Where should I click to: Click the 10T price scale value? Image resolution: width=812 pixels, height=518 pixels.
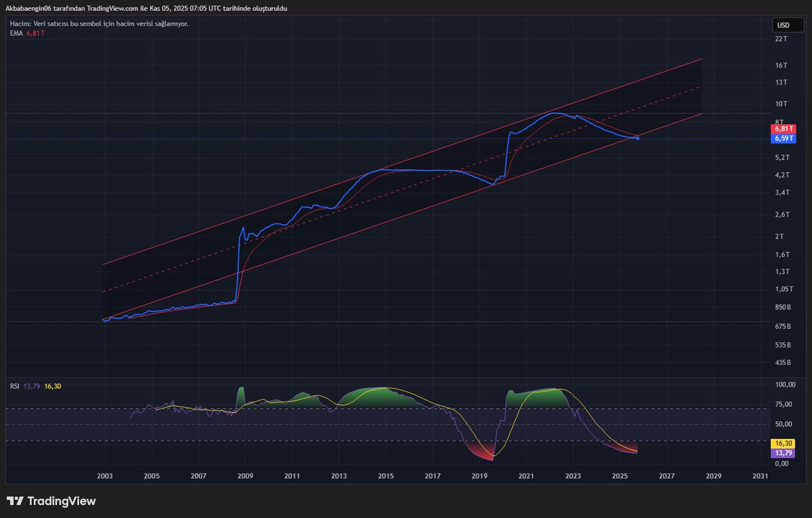point(782,104)
